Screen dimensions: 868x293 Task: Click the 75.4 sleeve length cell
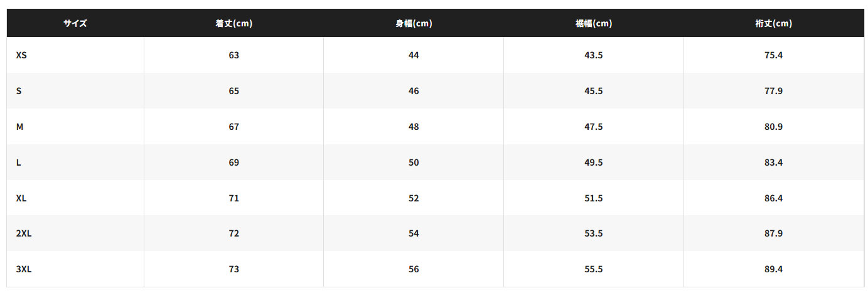[x=773, y=55]
